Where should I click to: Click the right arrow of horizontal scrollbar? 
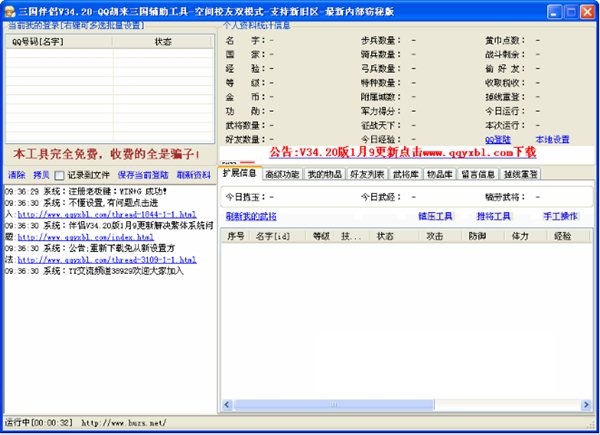coord(586,405)
